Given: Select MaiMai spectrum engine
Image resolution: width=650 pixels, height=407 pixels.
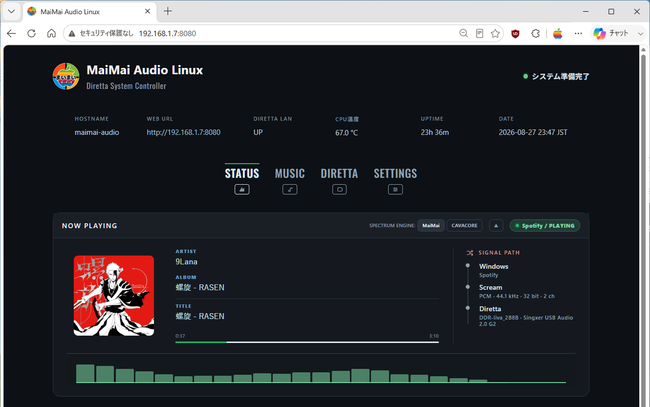Looking at the screenshot, I should [x=431, y=225].
